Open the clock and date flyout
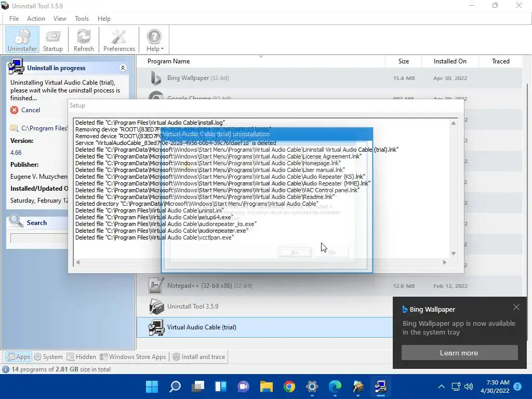The height and width of the screenshot is (399, 532). tap(495, 387)
